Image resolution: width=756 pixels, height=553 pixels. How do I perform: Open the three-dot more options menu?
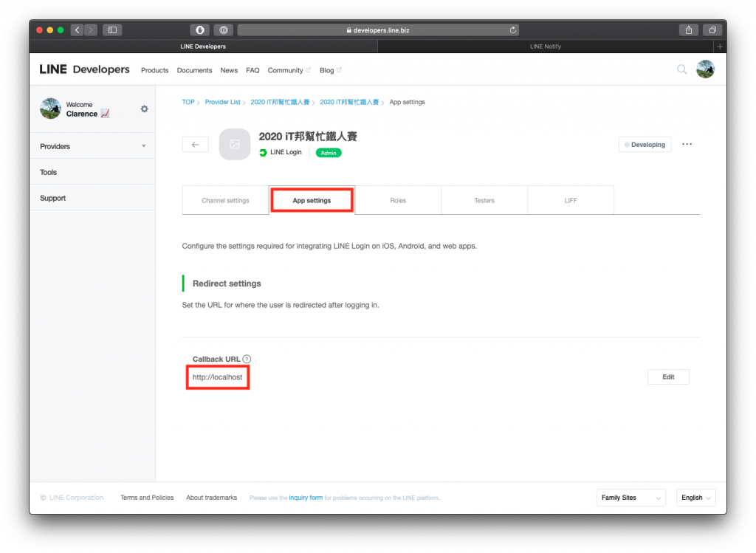(x=687, y=144)
